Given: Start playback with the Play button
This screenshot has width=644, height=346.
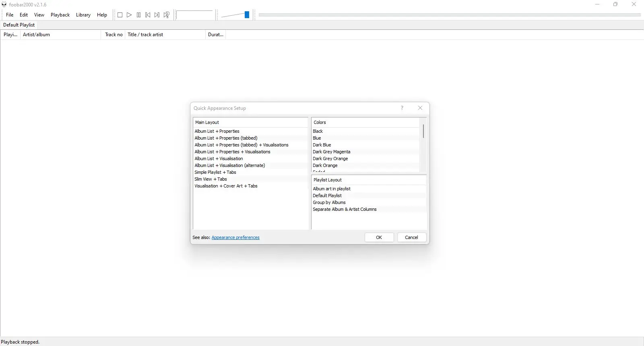Looking at the screenshot, I should click(129, 15).
